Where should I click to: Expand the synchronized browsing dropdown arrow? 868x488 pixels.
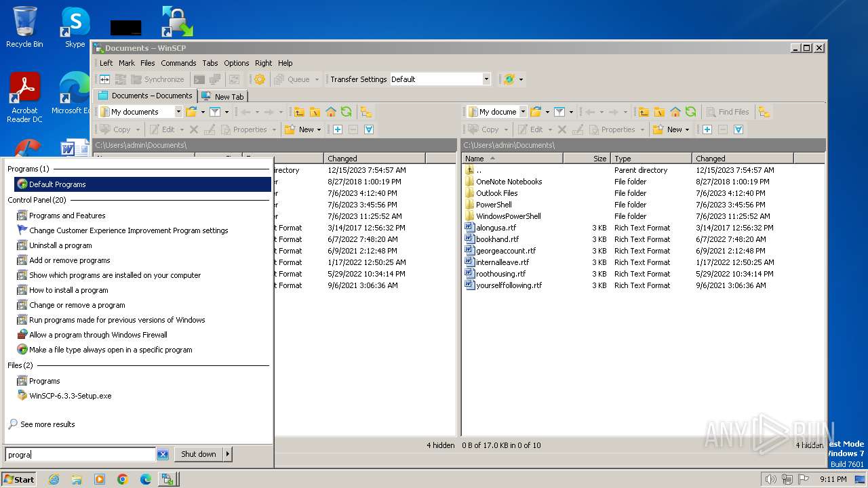pyautogui.click(x=521, y=79)
